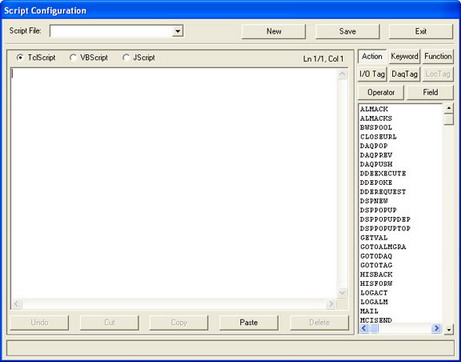Image resolution: width=461 pixels, height=362 pixels.
Task: Save the current script
Action: point(347,31)
